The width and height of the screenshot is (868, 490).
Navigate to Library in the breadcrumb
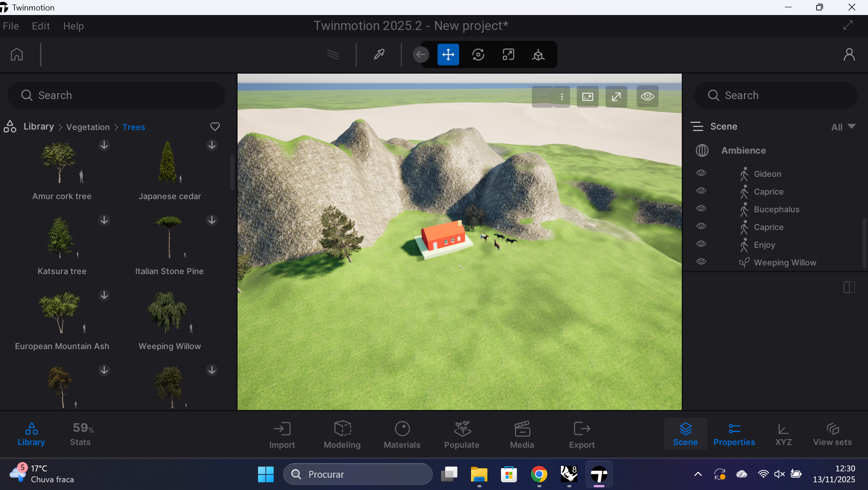tap(39, 126)
